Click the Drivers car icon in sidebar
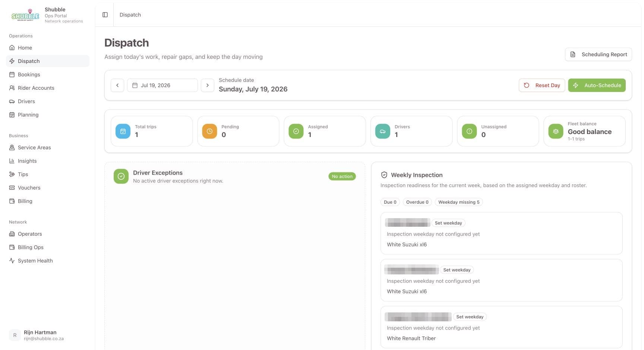The height and width of the screenshot is (350, 644). pyautogui.click(x=12, y=101)
